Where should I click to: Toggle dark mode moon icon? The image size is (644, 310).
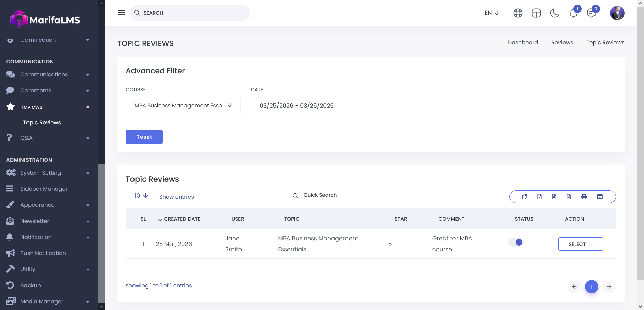[555, 13]
